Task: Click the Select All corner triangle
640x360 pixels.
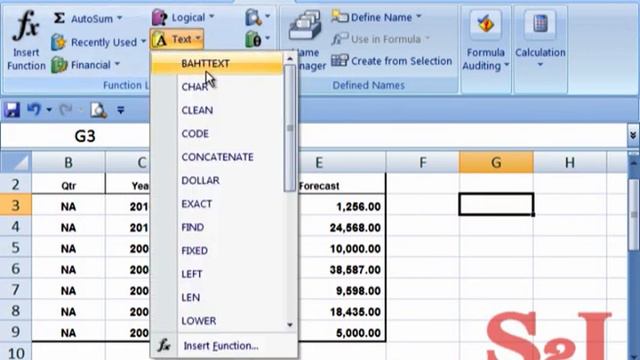Action: click(x=16, y=162)
